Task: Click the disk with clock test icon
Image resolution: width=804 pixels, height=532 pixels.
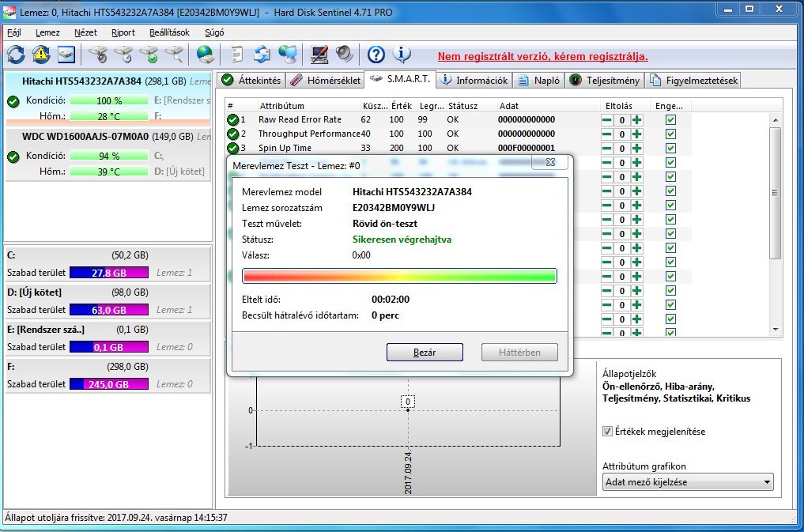Action: 123,55
